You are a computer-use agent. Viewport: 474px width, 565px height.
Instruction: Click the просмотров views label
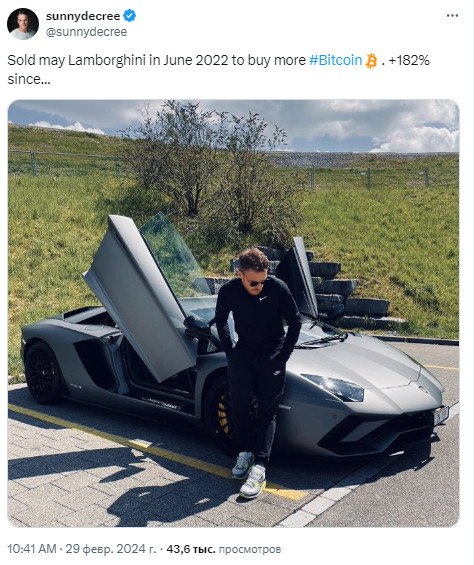pyautogui.click(x=250, y=550)
